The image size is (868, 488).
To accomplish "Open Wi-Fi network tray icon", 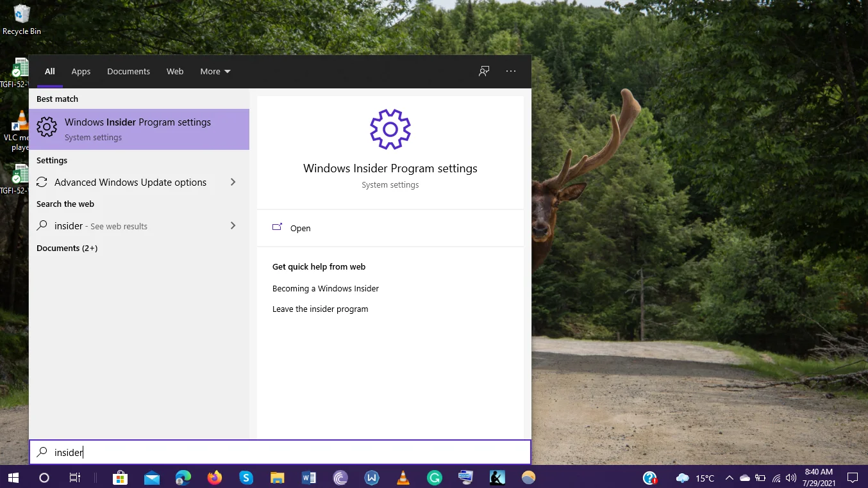I will pos(776,478).
